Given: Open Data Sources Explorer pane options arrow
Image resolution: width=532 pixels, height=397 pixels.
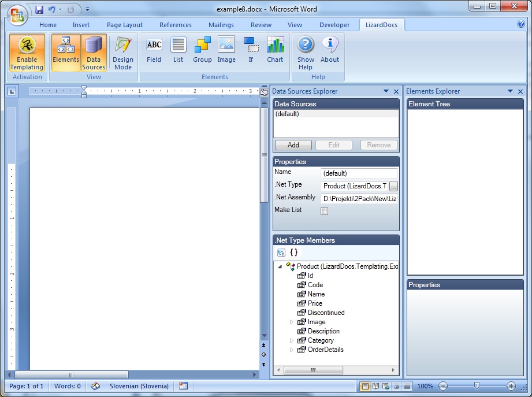Looking at the screenshot, I should coord(386,91).
